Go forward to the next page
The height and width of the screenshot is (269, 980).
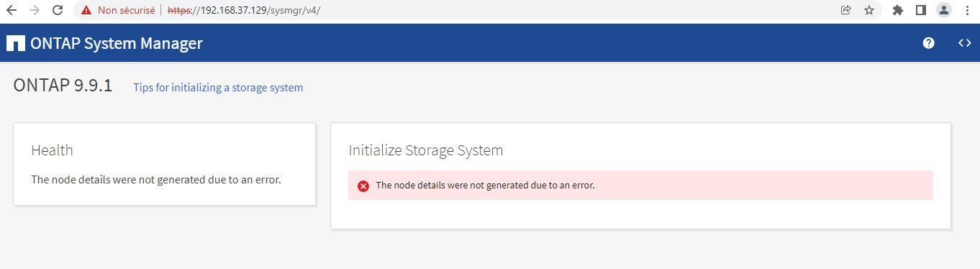(x=35, y=10)
